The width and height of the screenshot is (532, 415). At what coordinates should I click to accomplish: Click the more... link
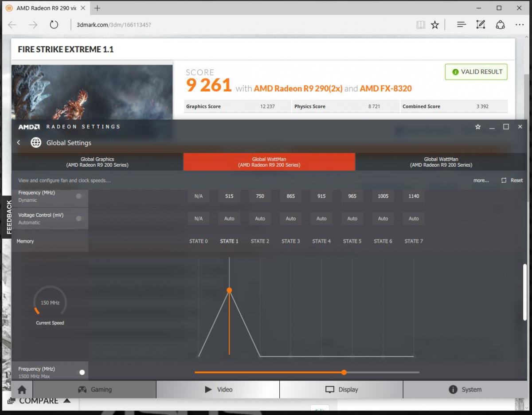pos(481,180)
